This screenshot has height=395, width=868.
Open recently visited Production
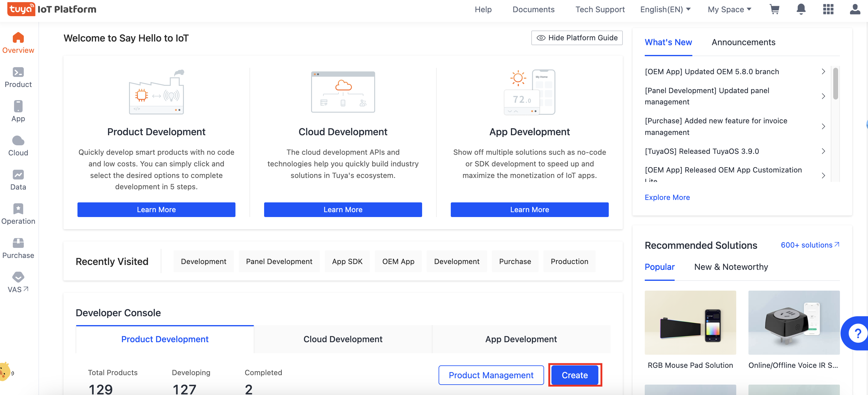click(x=569, y=261)
